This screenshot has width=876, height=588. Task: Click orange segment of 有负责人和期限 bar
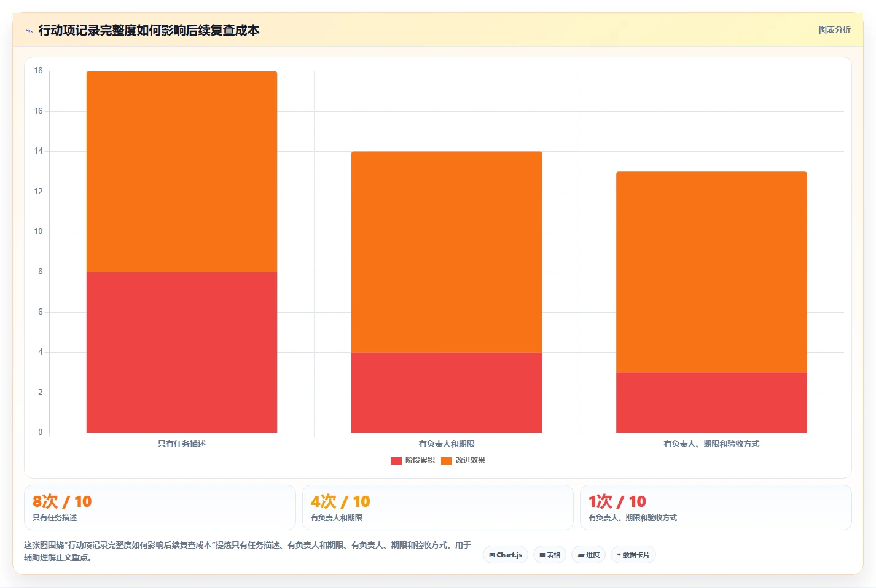[447, 252]
